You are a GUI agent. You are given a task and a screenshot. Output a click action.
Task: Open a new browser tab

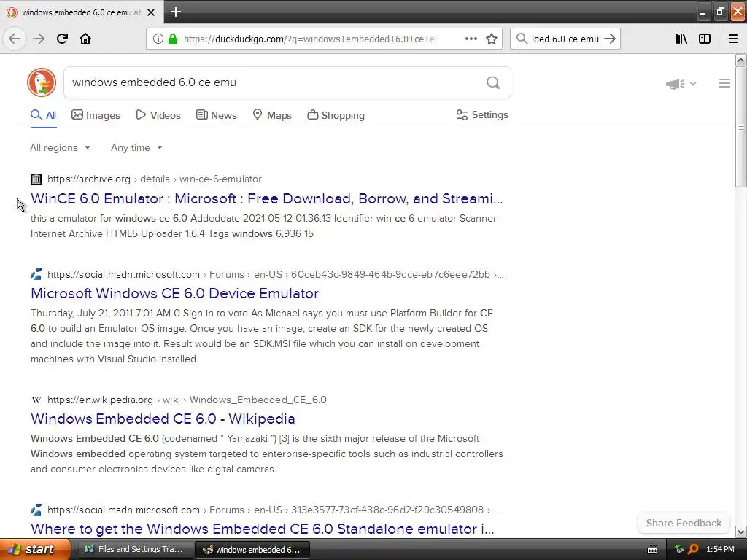coord(175,12)
